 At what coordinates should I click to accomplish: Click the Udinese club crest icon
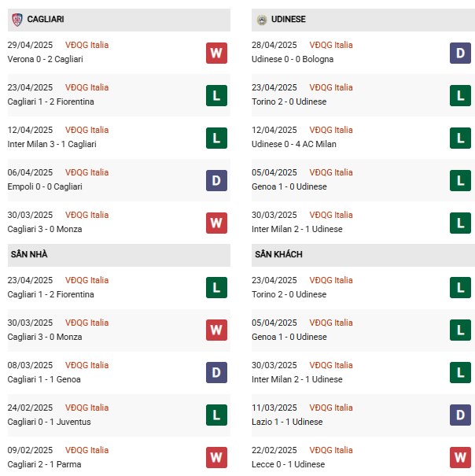tap(262, 20)
